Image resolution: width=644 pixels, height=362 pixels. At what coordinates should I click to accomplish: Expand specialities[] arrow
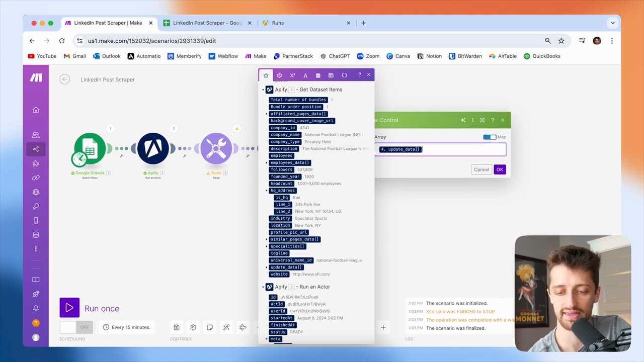click(267, 246)
